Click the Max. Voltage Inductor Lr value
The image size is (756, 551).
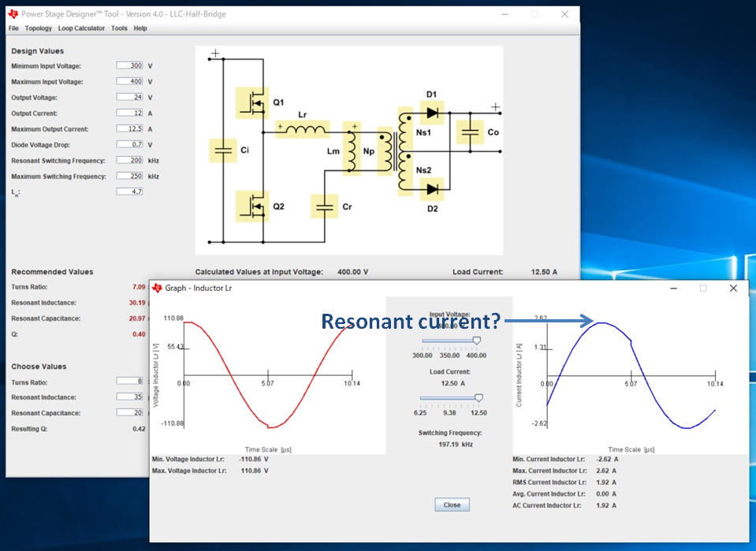pos(255,471)
